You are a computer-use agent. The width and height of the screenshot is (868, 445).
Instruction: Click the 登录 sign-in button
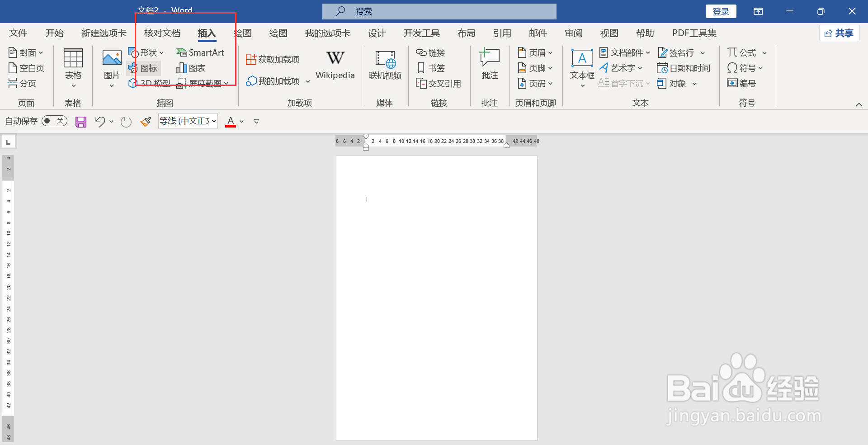click(x=721, y=11)
